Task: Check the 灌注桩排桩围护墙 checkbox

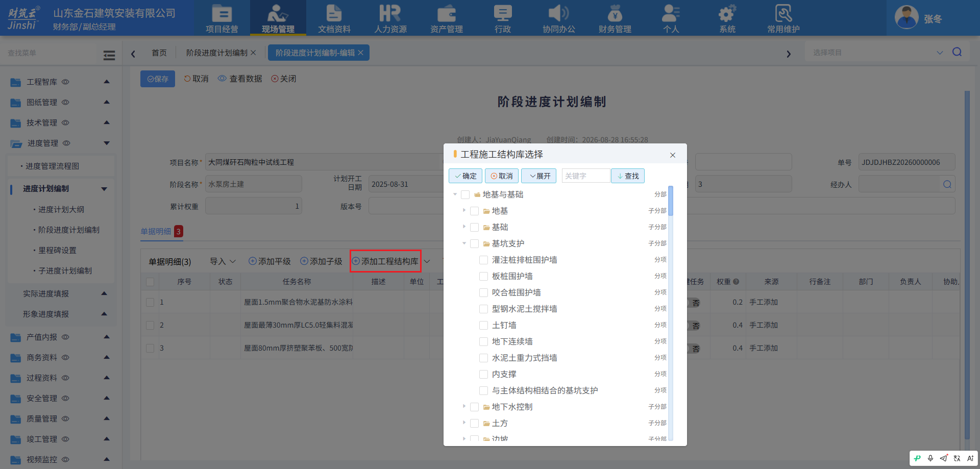Action: [483, 260]
